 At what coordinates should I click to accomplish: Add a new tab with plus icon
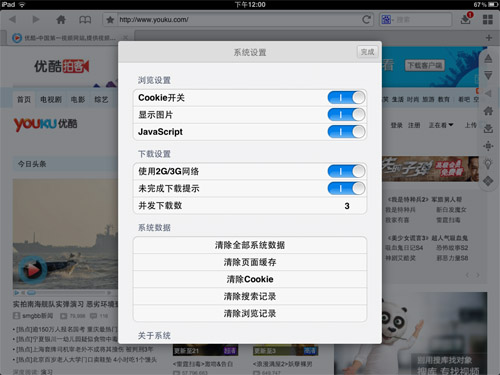(489, 38)
